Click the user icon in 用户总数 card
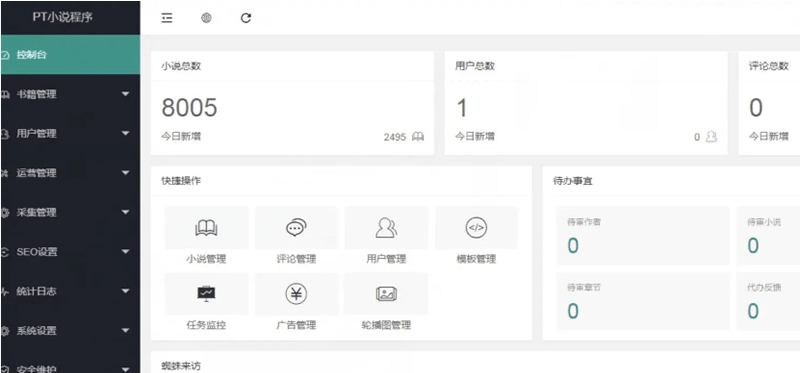 coord(711,137)
